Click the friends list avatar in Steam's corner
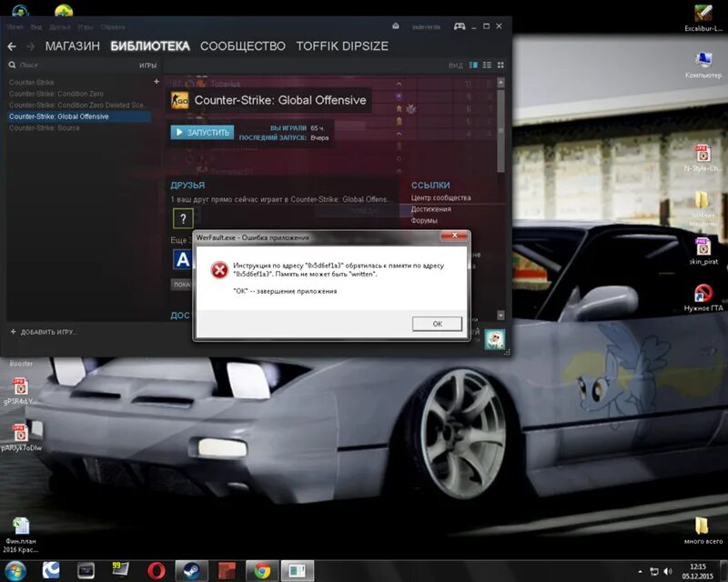The image size is (728, 582). click(494, 339)
